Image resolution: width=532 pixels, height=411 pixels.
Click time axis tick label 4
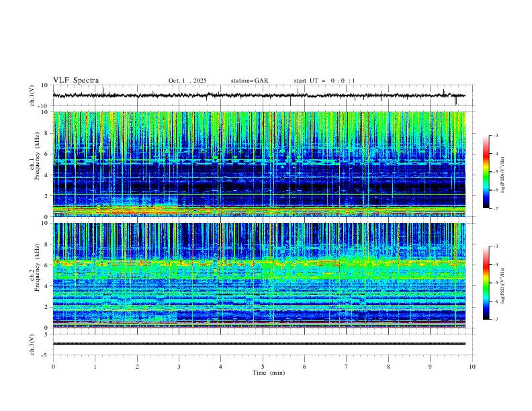point(220,367)
